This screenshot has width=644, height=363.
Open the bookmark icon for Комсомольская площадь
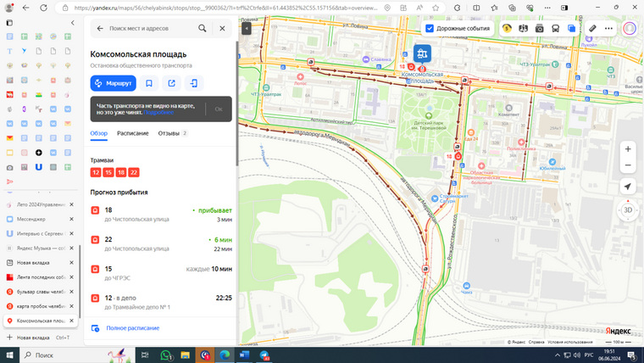coord(148,83)
